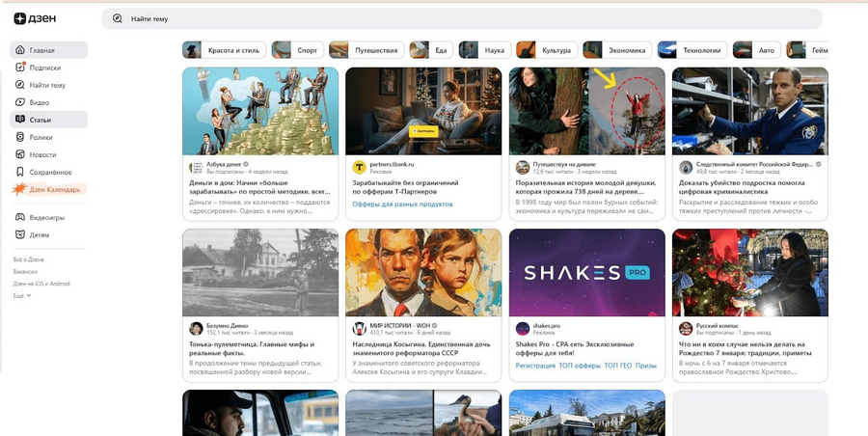Viewport: 868px width, 436px height.
Task: Click the Дзен Календарь orange star icon
Action: 20,189
